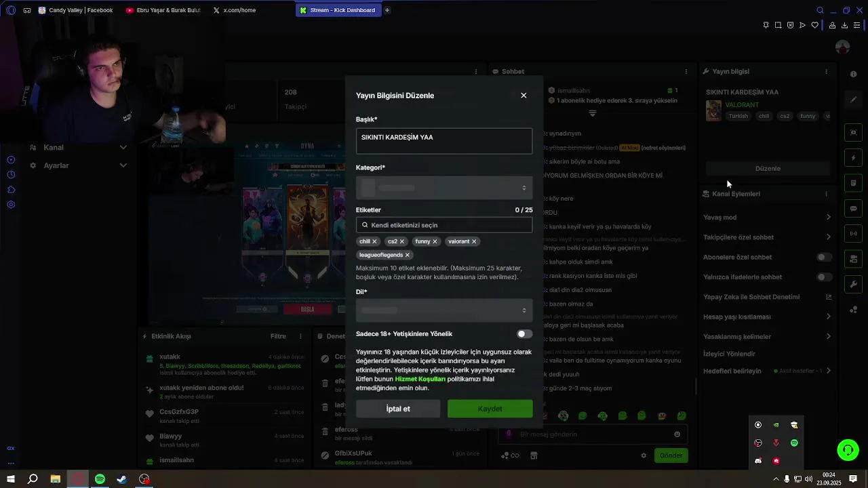
Task: Click the volume icon in system tray
Action: pyautogui.click(x=808, y=479)
